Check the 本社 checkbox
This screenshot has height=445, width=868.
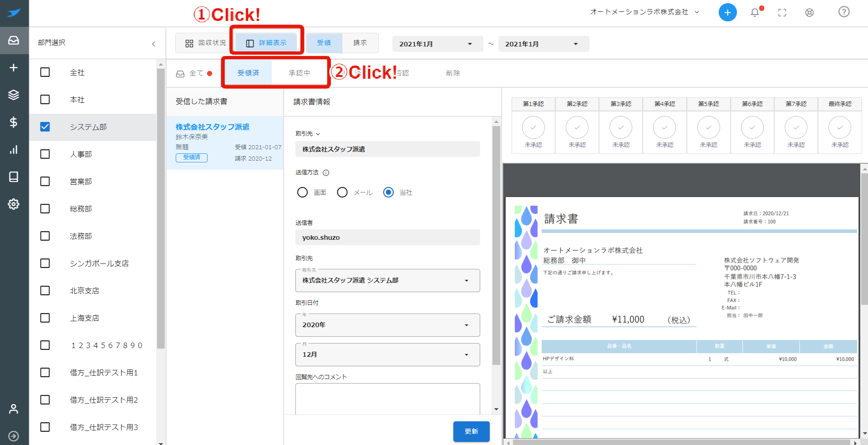[45, 99]
